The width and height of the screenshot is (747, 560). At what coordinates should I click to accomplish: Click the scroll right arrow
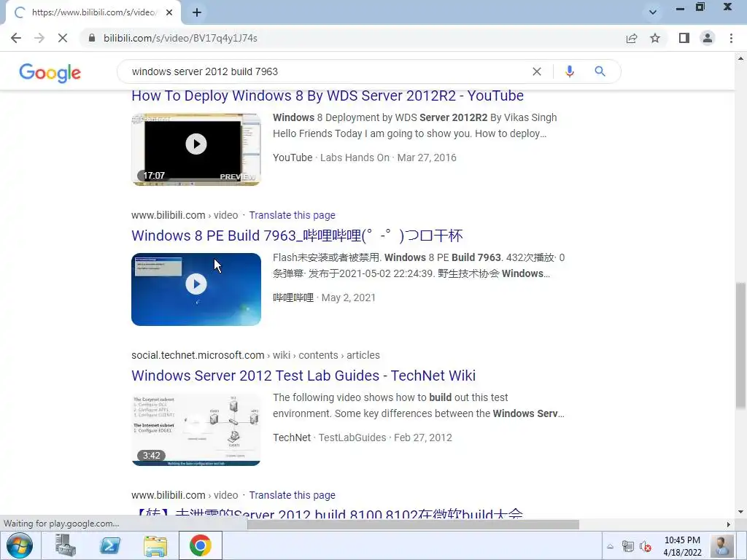point(728,524)
